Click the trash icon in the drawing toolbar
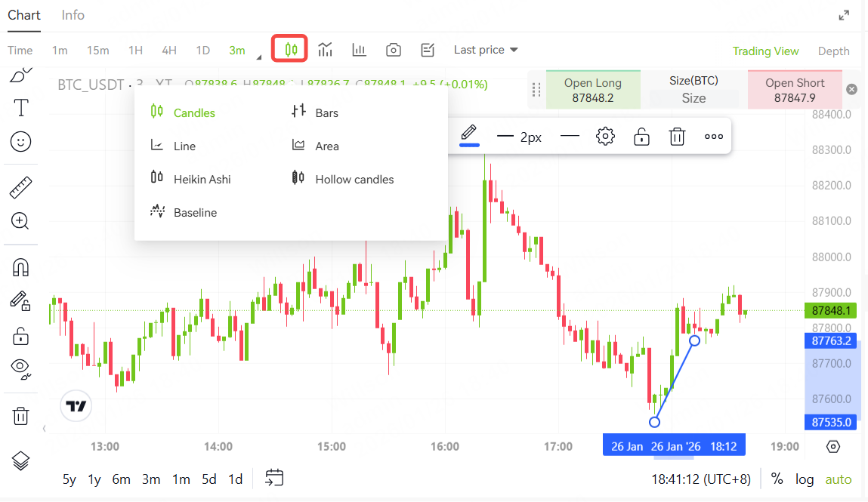The width and height of the screenshot is (868, 502). tap(677, 137)
